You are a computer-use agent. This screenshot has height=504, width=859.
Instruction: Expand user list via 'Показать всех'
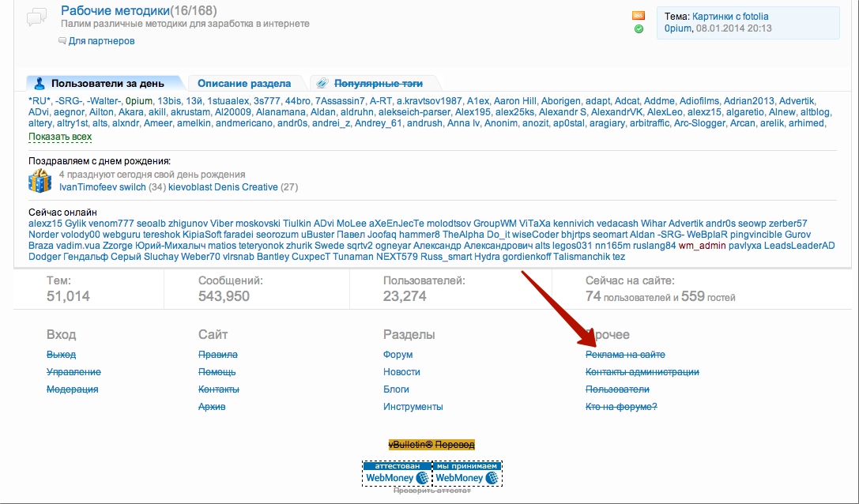(x=60, y=137)
